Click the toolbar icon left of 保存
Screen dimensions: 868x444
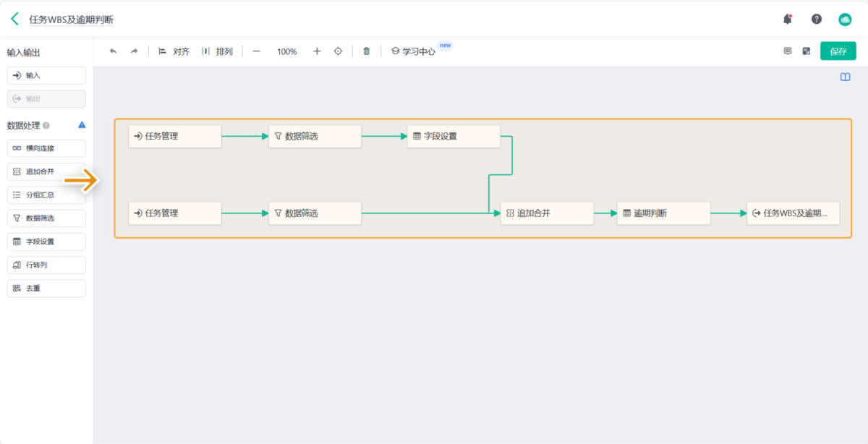(x=807, y=51)
